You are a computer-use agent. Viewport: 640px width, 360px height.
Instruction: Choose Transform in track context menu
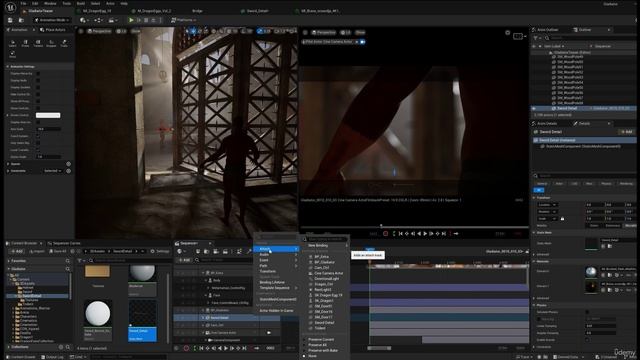(268, 271)
